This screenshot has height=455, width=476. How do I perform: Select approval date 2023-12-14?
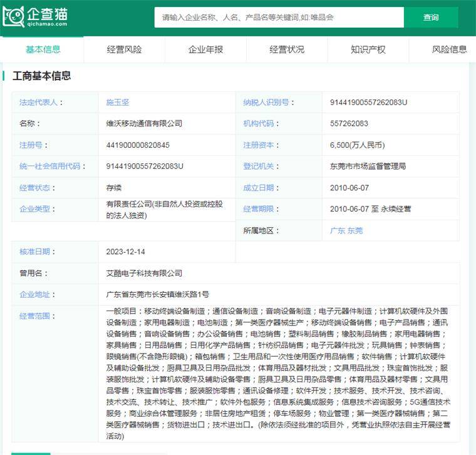click(x=125, y=252)
